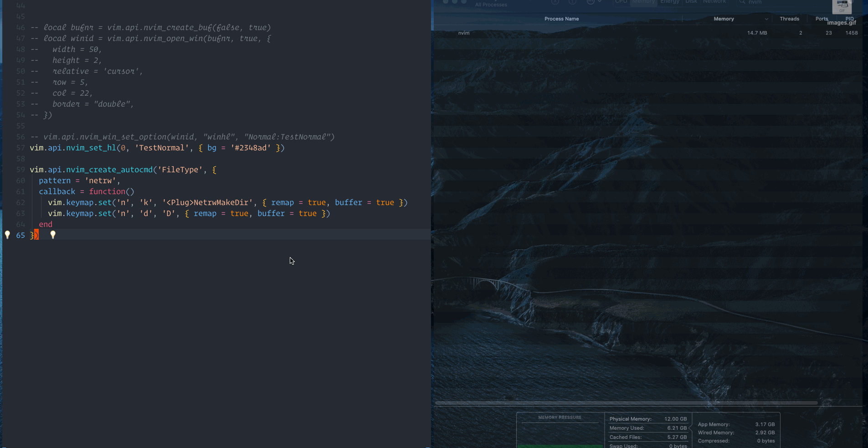Click 'All Processes' subtitle in Activity Monitor
868x448 pixels.
pos(491,5)
